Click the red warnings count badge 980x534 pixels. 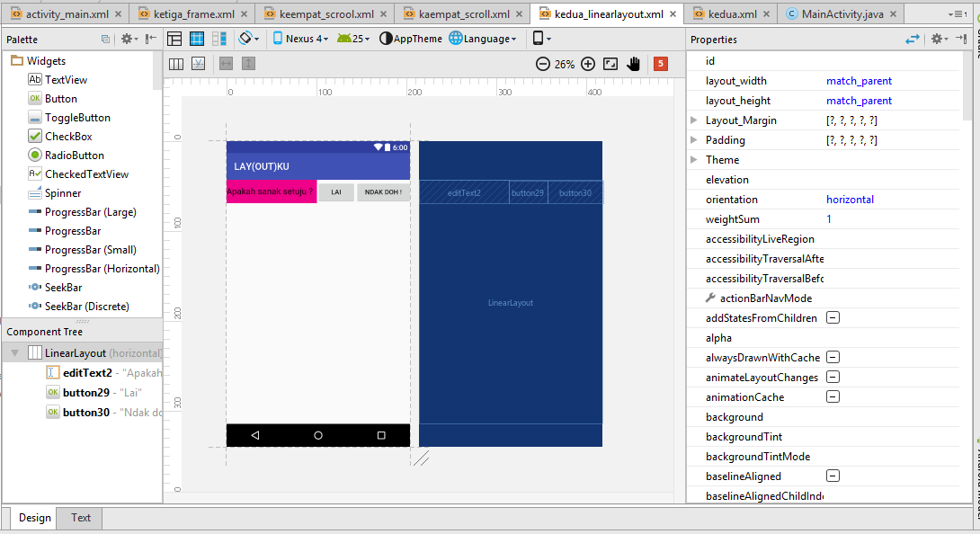[x=661, y=64]
